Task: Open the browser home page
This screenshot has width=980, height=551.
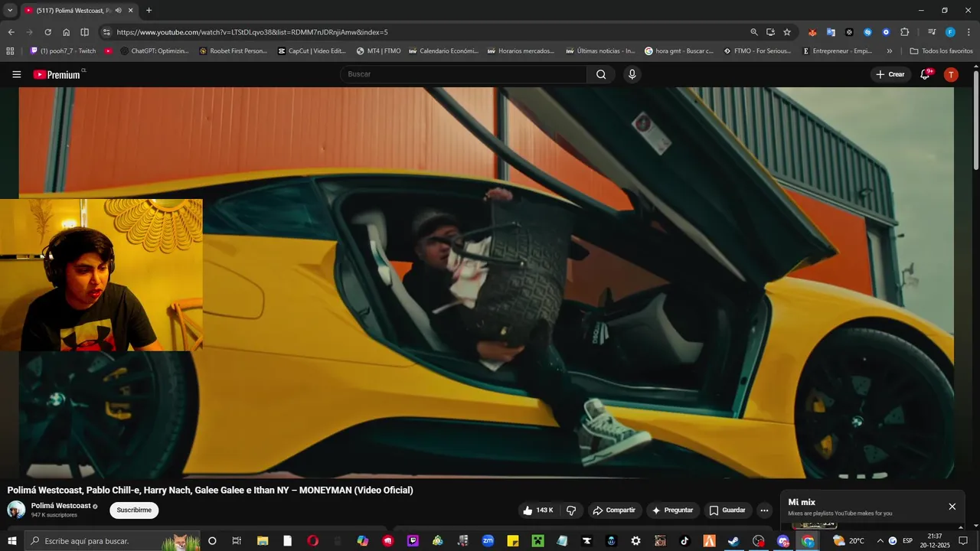Action: (x=66, y=32)
